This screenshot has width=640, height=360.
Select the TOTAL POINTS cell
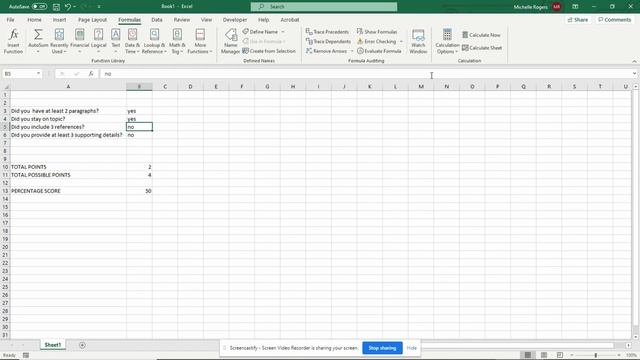coord(68,167)
